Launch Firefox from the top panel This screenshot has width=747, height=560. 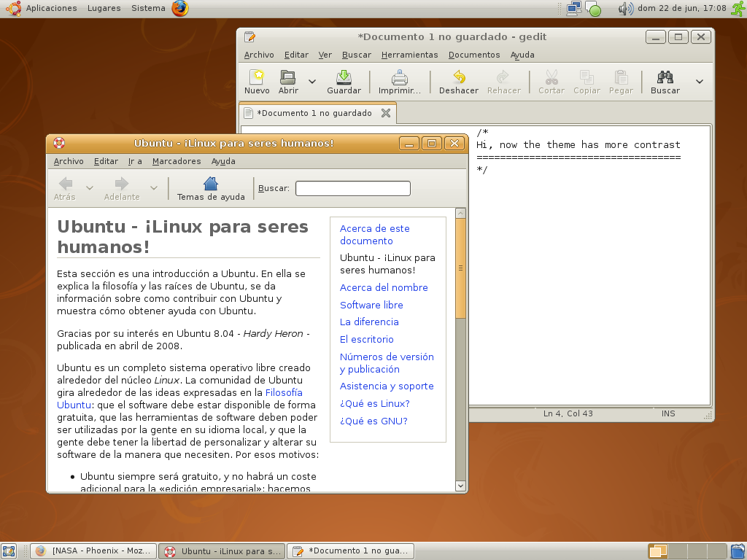pos(180,9)
